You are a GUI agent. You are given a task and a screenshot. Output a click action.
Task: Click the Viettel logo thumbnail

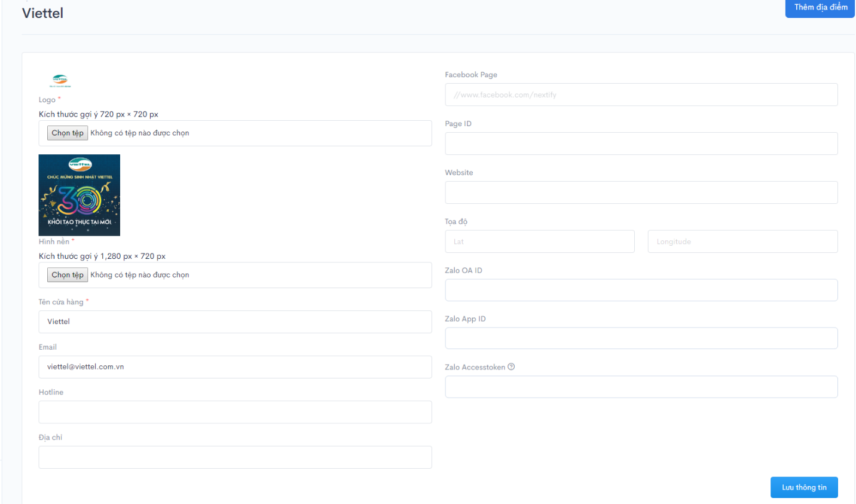tap(60, 81)
